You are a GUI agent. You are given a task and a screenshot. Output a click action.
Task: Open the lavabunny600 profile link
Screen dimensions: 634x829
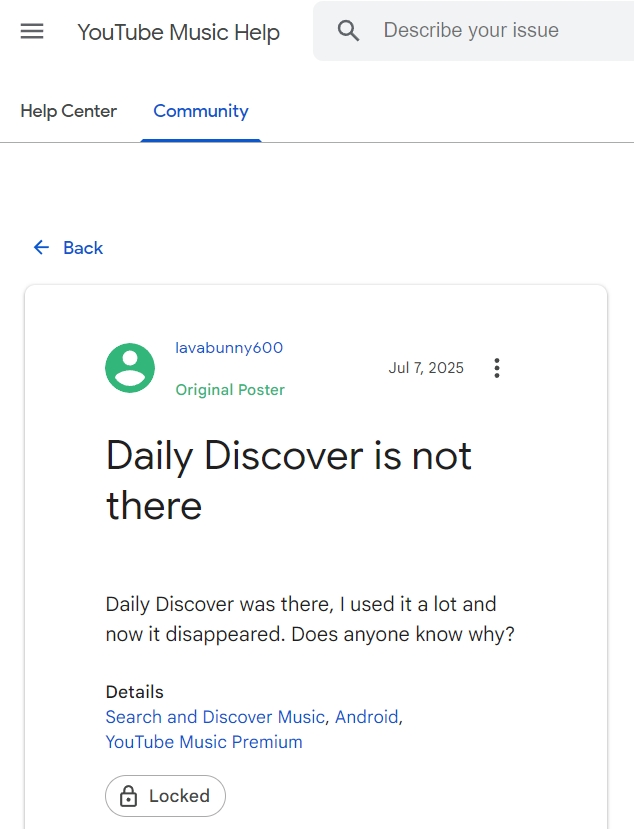tap(229, 348)
